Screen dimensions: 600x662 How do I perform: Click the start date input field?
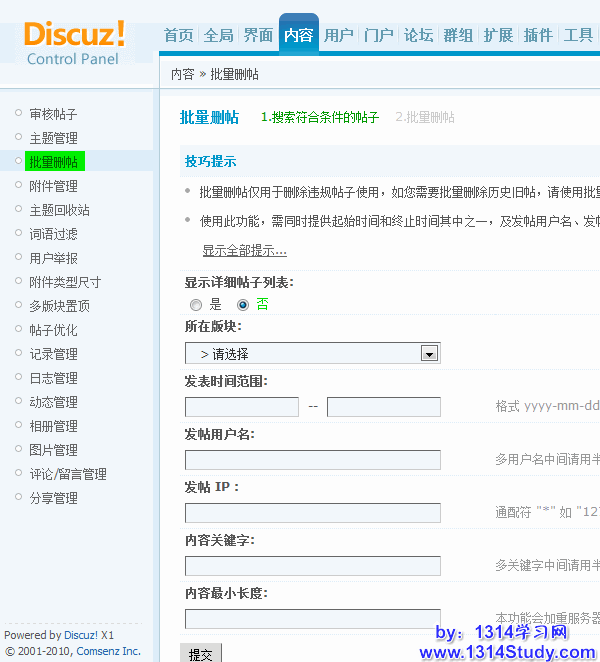pos(242,407)
